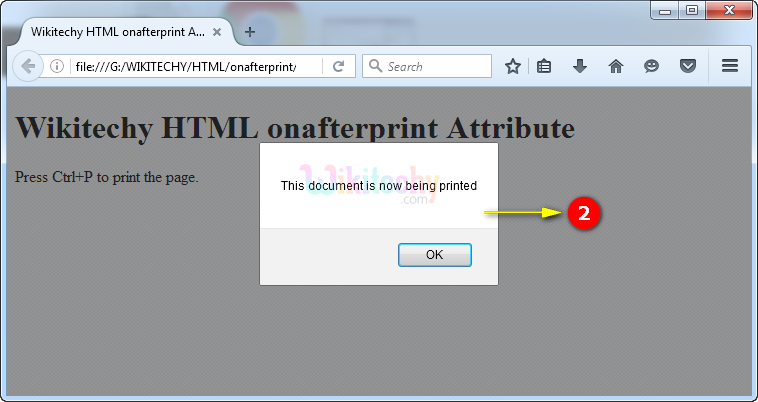Click the red numbered 2 marker
758x402 pixels.
(583, 213)
